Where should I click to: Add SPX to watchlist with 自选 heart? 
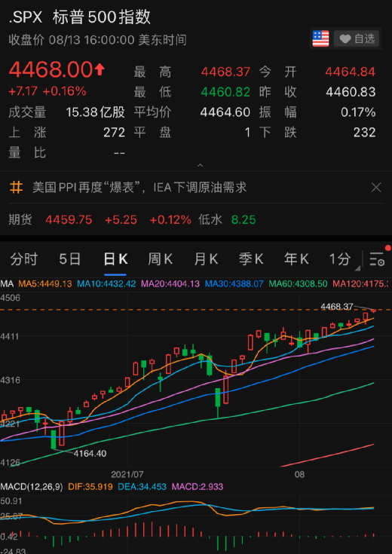pos(357,38)
